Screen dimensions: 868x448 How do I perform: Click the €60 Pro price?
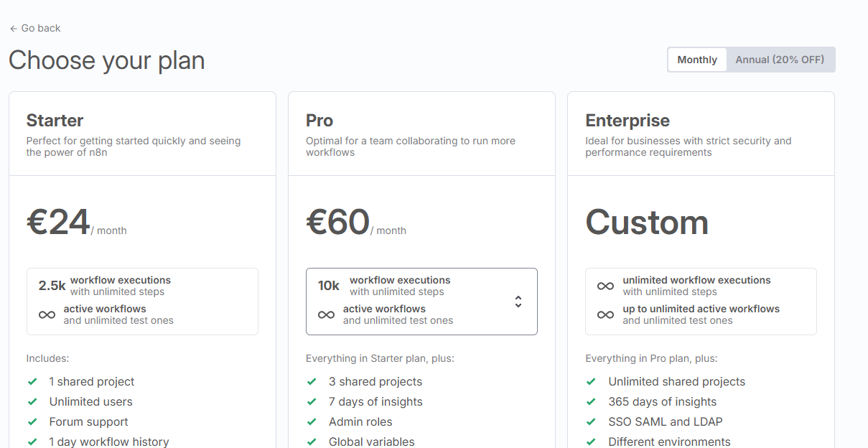click(x=337, y=223)
